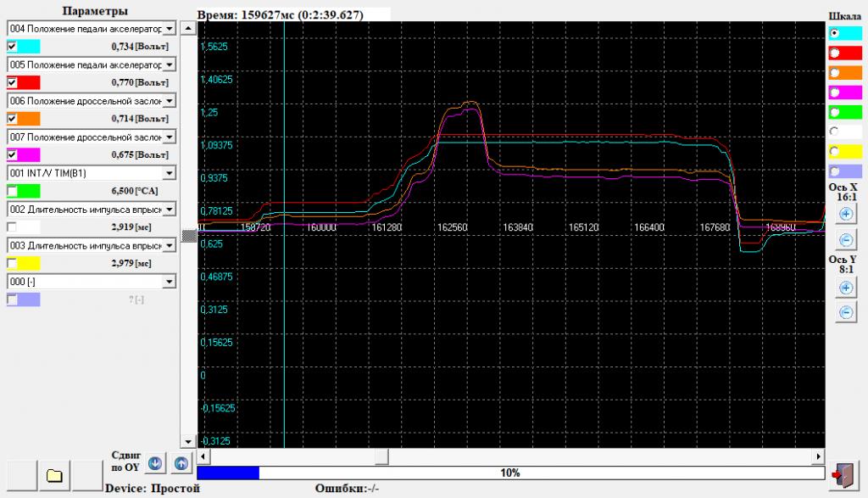Click the exit door icon
Screen dimensions: 868x498
[843, 475]
